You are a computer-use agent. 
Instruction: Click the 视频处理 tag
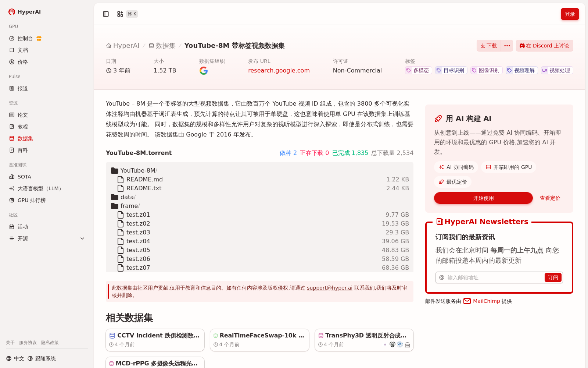coord(557,70)
